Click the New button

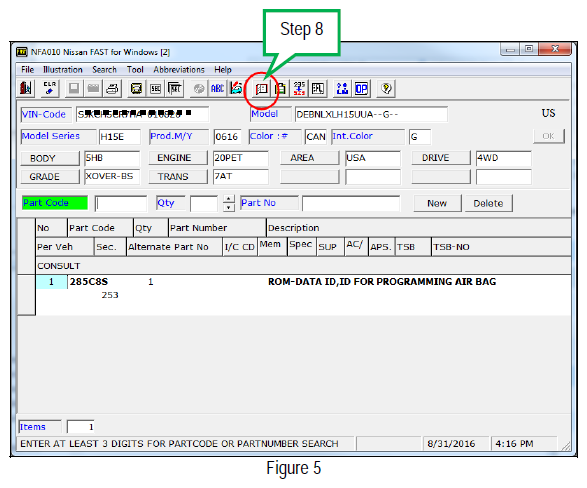click(437, 203)
